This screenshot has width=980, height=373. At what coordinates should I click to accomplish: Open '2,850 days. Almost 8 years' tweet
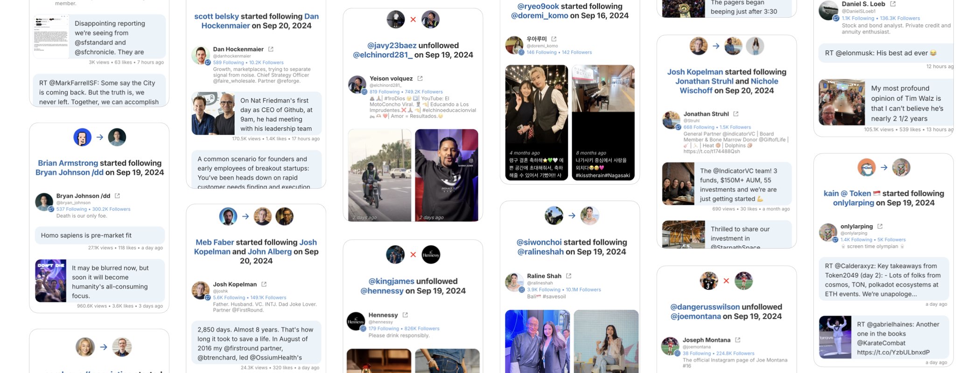tap(256, 342)
